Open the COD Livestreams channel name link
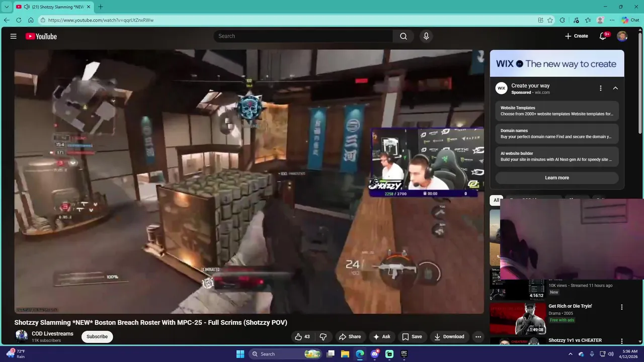Screen dimensions: 644x362 (x=52, y=334)
